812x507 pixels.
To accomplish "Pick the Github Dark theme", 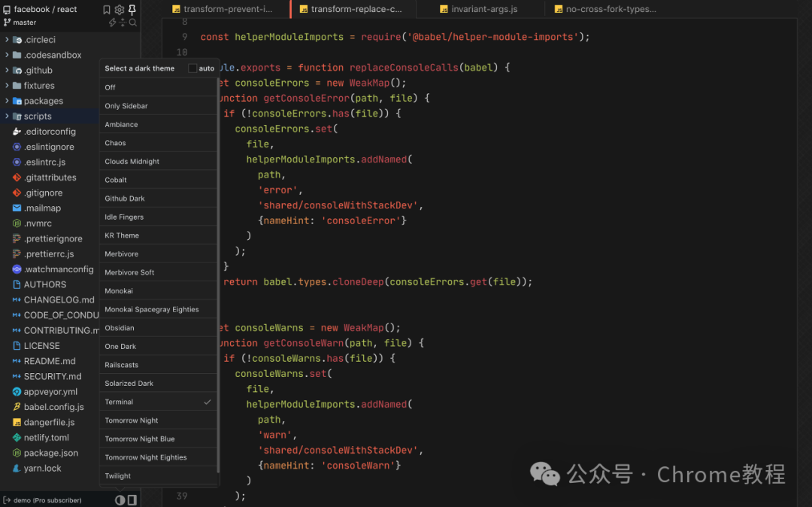I will click(158, 199).
